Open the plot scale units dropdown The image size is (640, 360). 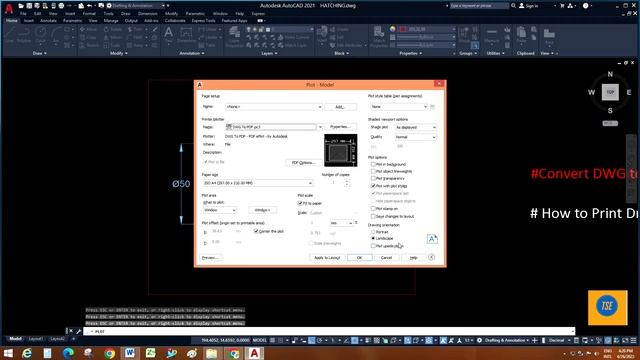tap(341, 223)
